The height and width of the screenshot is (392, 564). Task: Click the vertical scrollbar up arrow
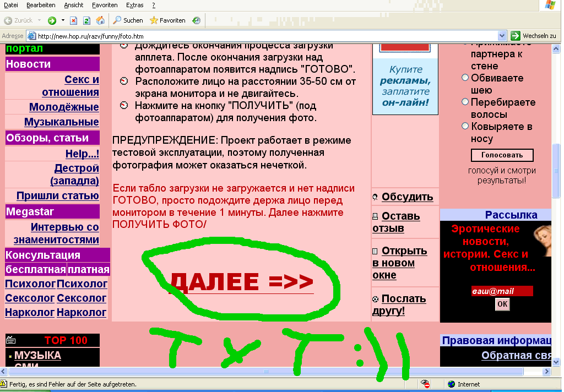click(556, 48)
